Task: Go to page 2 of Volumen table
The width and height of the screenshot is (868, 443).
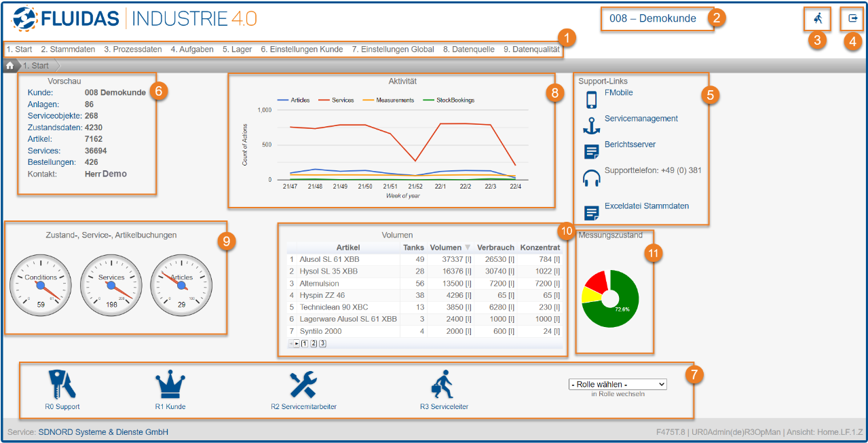Action: pos(314,344)
